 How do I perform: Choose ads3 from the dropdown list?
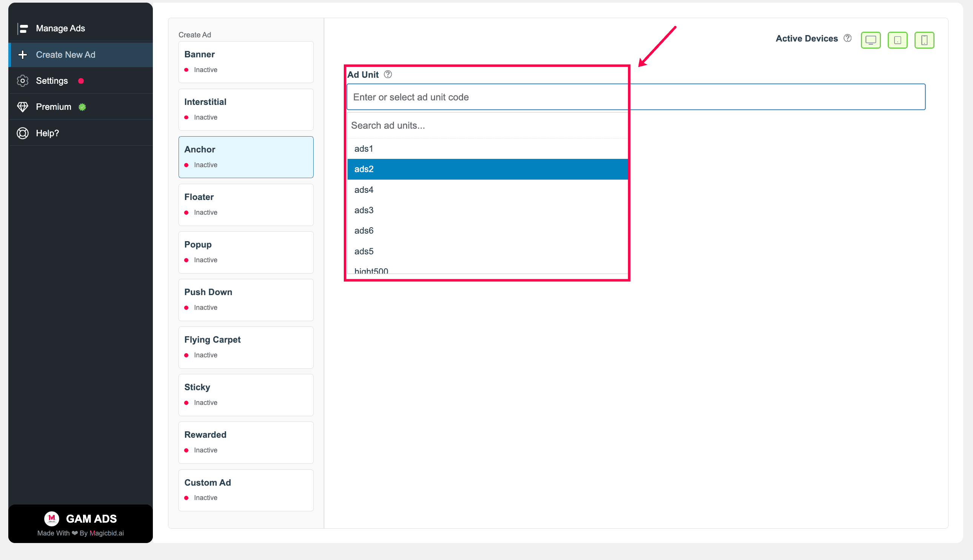[487, 210]
